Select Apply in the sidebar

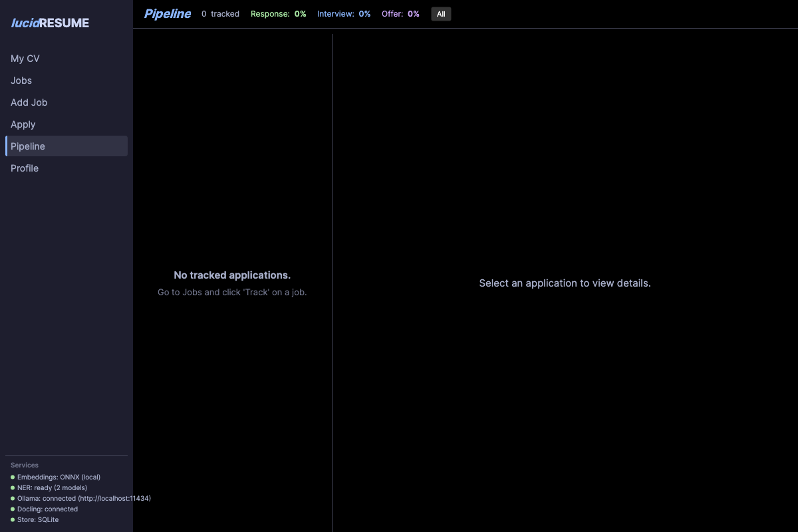pyautogui.click(x=66, y=124)
